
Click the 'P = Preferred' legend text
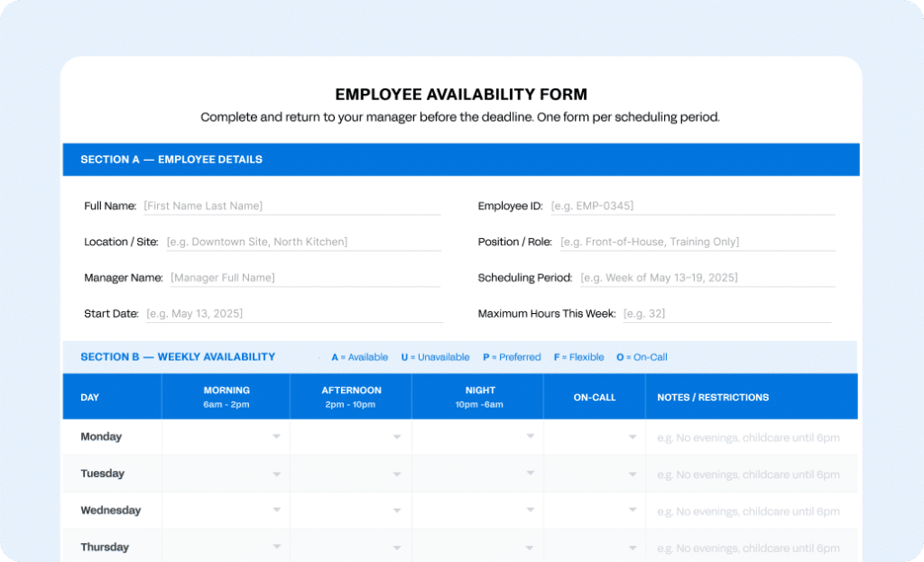pyautogui.click(x=512, y=357)
